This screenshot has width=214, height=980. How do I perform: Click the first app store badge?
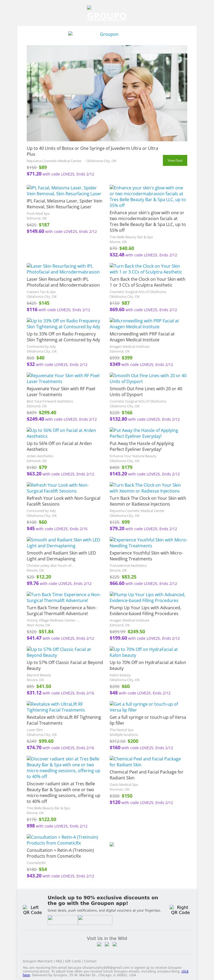(62, 920)
